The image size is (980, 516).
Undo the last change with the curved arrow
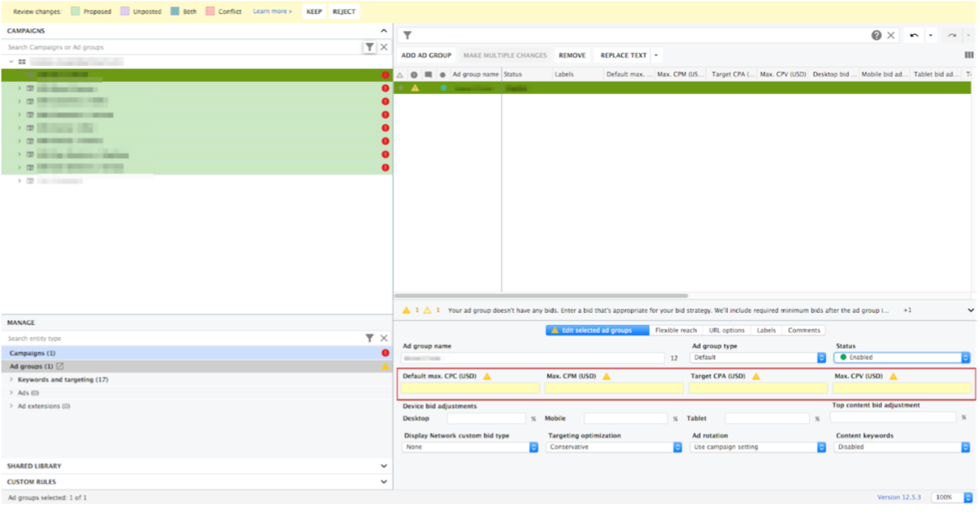click(914, 35)
